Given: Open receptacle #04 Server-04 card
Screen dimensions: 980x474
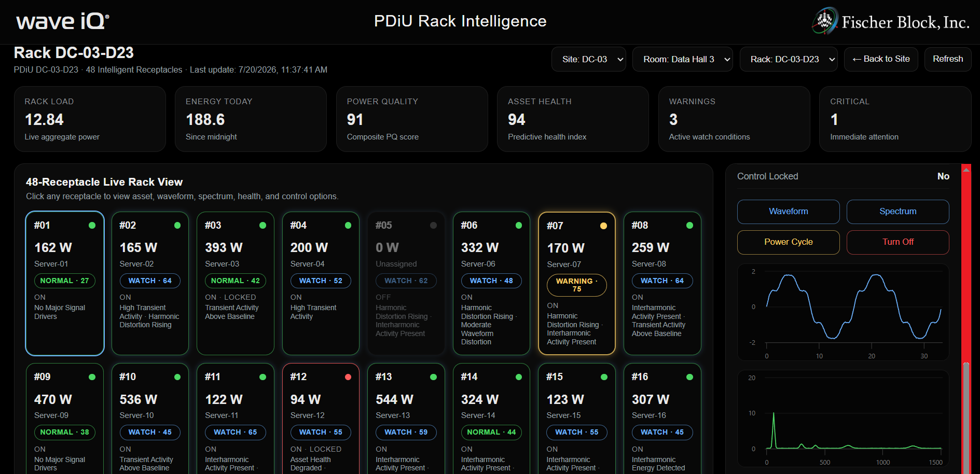Looking at the screenshot, I should point(321,283).
